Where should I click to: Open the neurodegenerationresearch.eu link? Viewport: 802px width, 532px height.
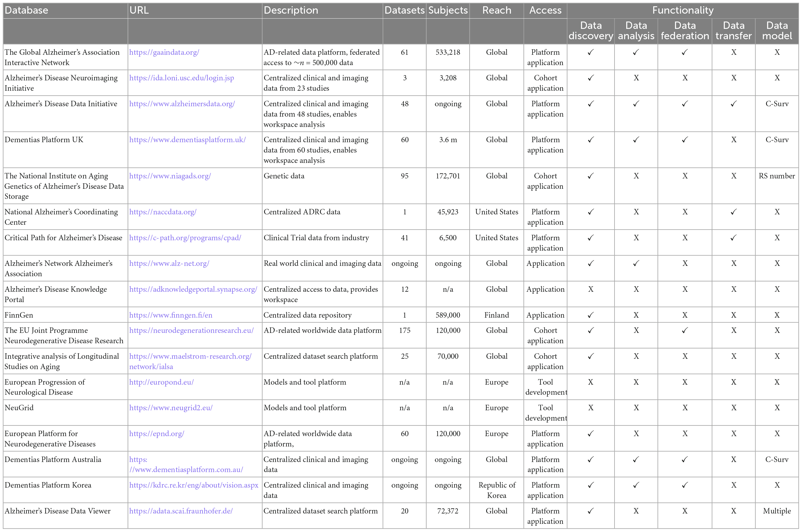(191, 330)
